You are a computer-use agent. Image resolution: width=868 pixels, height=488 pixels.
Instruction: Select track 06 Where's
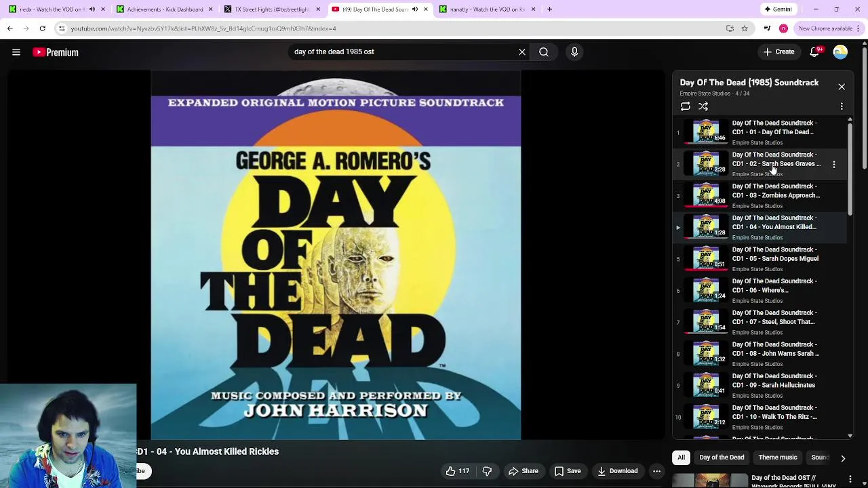[759, 290]
